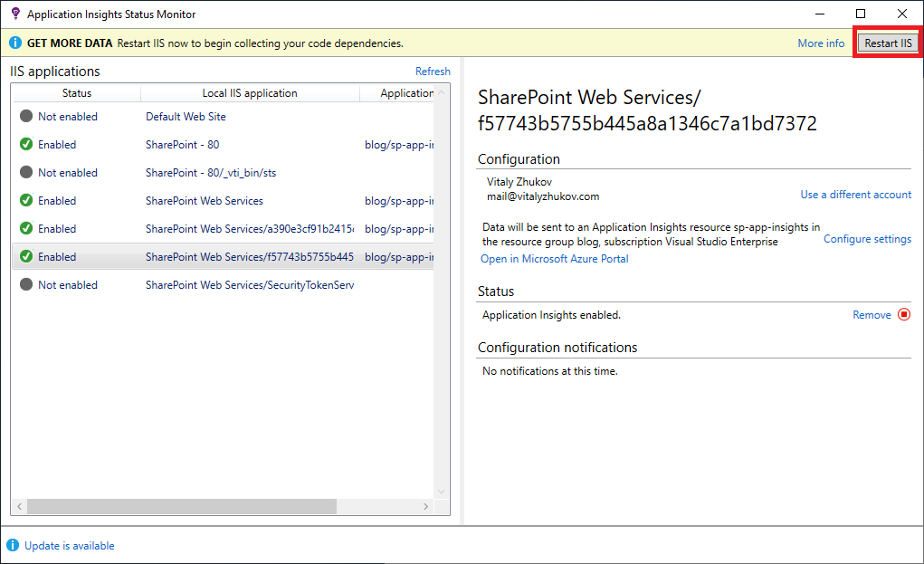Click the Update is available link
Screen dimensions: 924x564
pos(70,546)
